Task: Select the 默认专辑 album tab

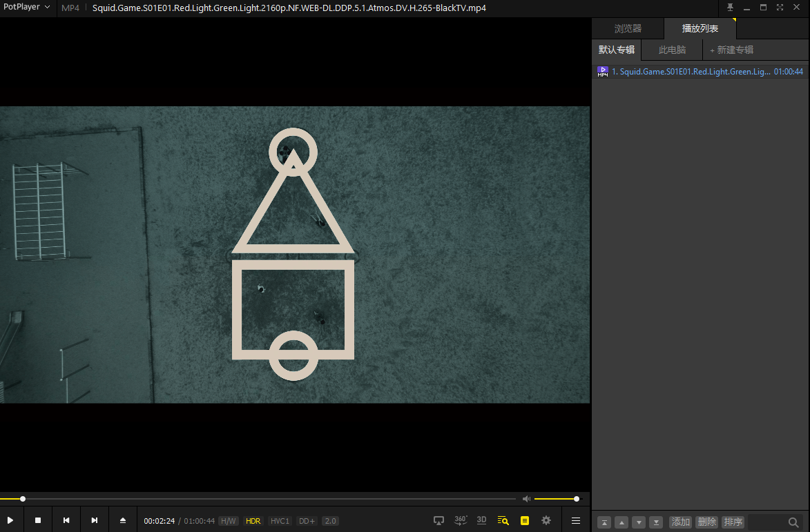Action: pos(616,50)
